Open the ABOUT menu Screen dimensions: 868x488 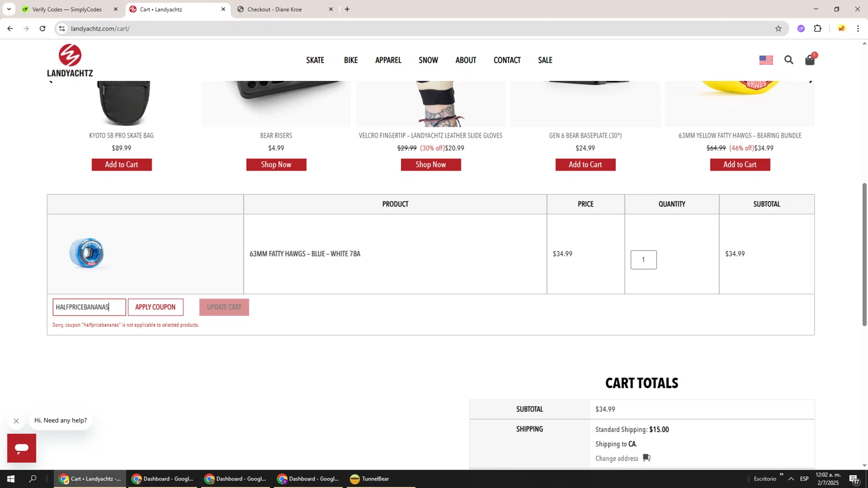[x=466, y=60]
